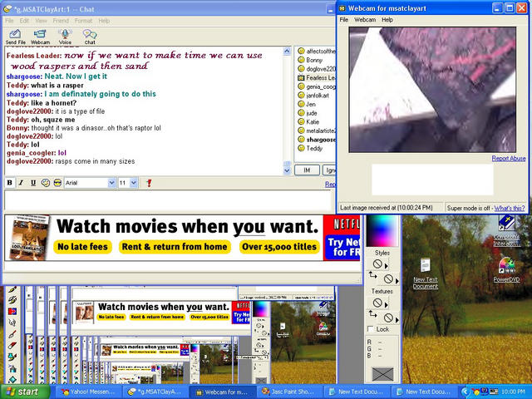Click the chat message input field
Screen dimensions: 532x399
click(x=168, y=201)
